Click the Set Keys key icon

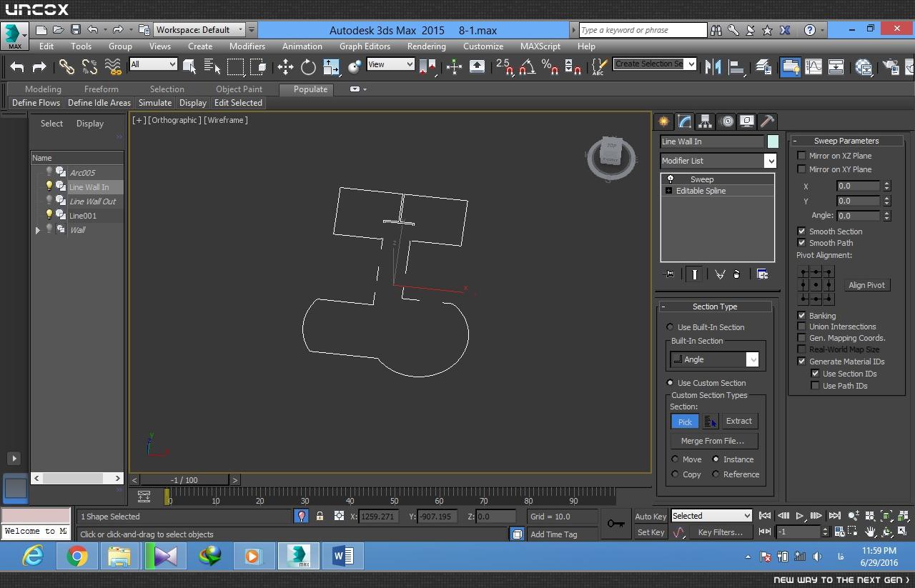(615, 524)
